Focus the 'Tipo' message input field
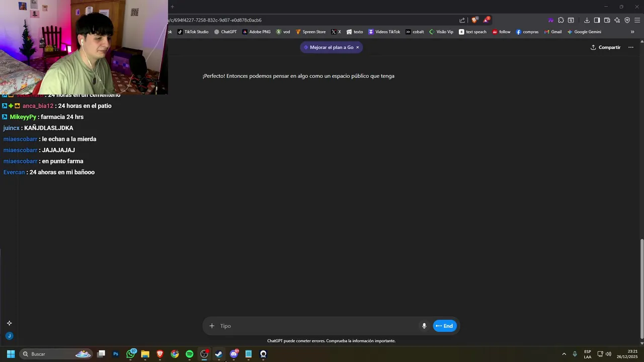Image resolution: width=644 pixels, height=362 pixels. (x=317, y=326)
